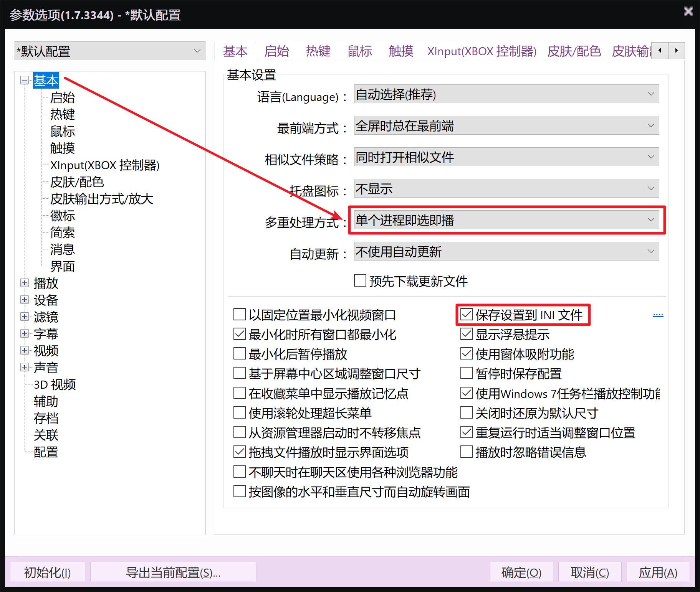Toggle 保存设置到 INI 文件 checkbox
The image size is (700, 592).
point(466,315)
